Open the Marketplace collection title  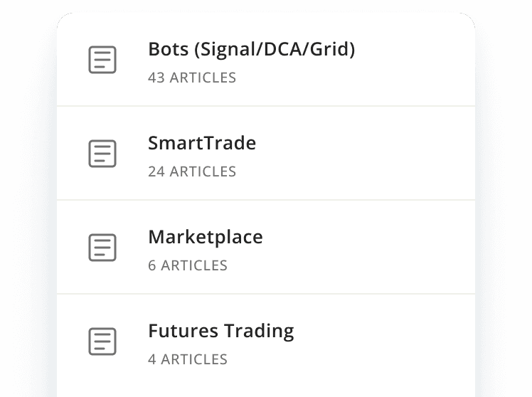[206, 237]
